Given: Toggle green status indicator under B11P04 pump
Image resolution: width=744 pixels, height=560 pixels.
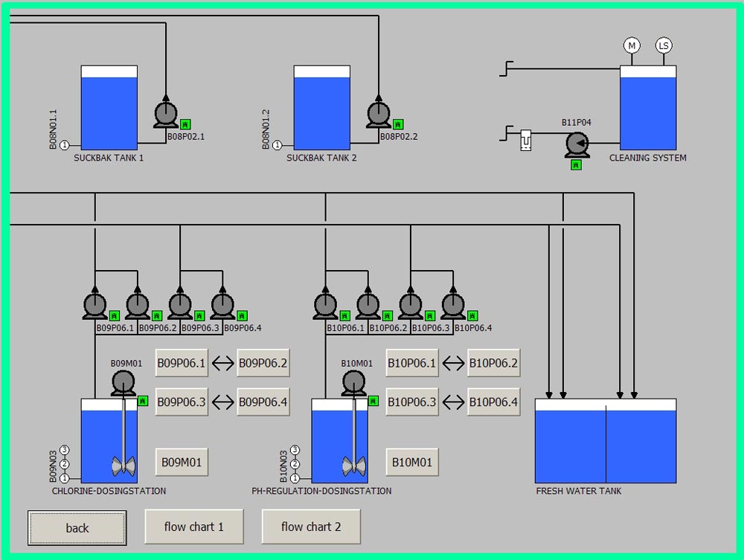Looking at the screenshot, I should pyautogui.click(x=576, y=165).
